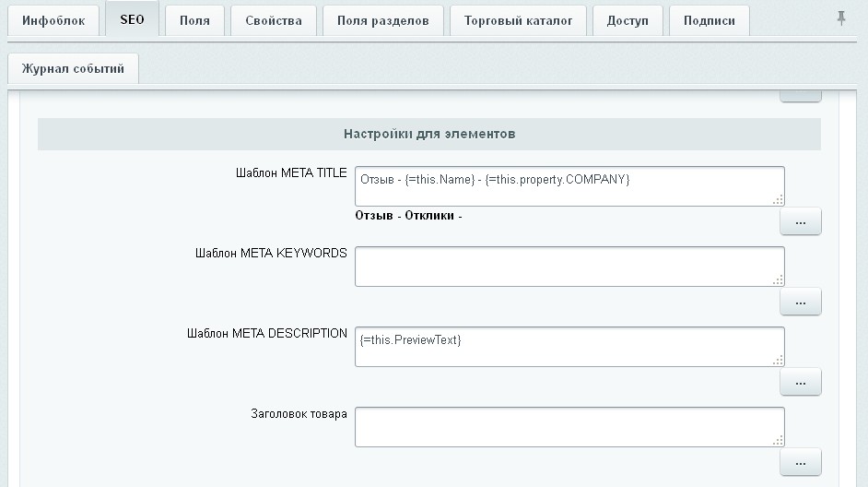The width and height of the screenshot is (868, 487).
Task: Switch to the SEO tab
Action: 132,19
